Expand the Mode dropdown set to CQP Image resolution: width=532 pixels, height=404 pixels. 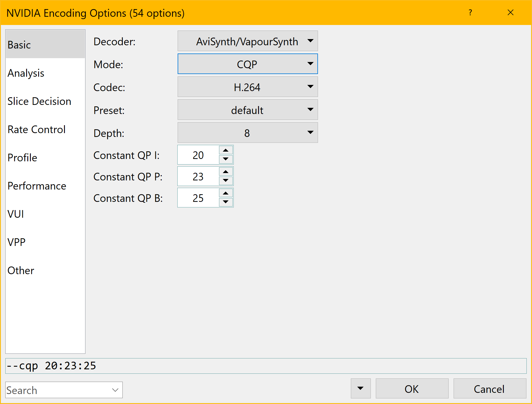tap(248, 64)
